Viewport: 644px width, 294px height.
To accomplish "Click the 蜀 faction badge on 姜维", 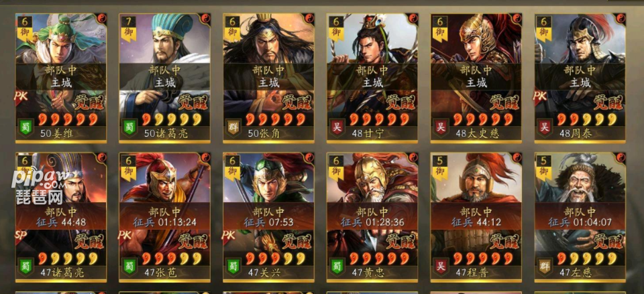I will 25,127.
